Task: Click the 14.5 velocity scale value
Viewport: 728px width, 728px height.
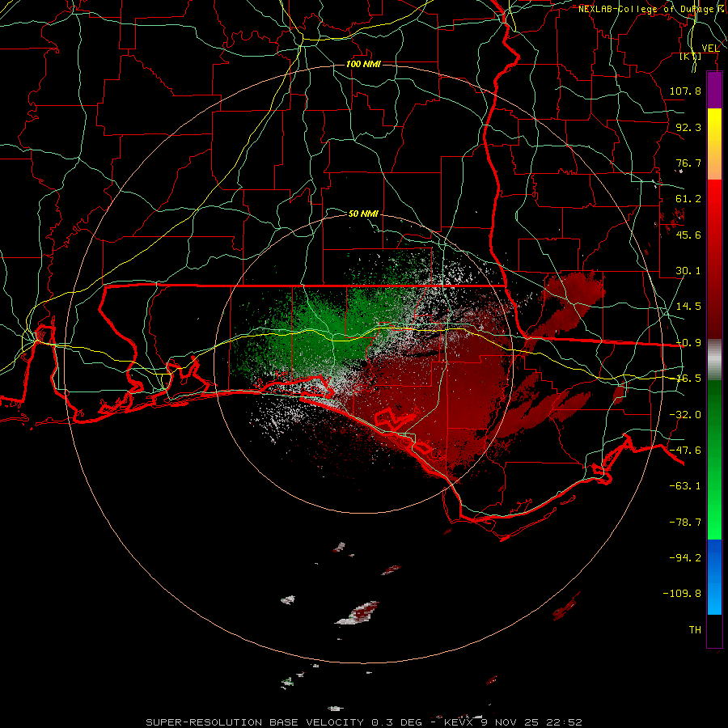Action: coord(688,307)
